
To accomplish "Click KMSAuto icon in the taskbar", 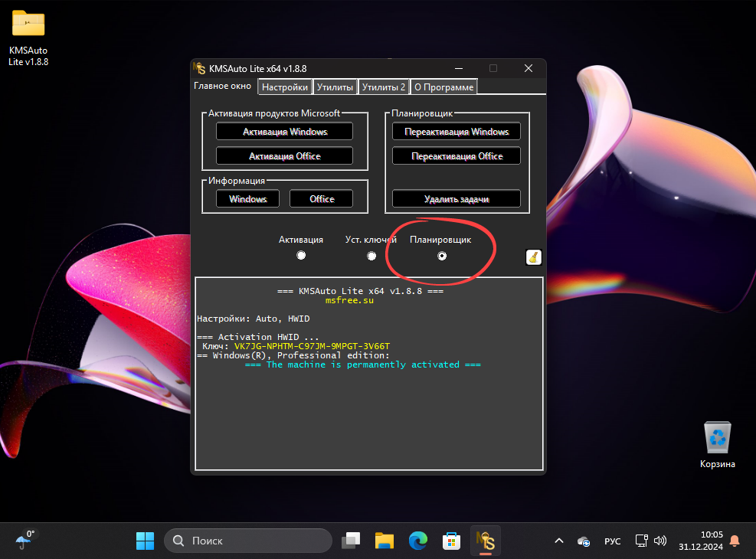I will 486,541.
